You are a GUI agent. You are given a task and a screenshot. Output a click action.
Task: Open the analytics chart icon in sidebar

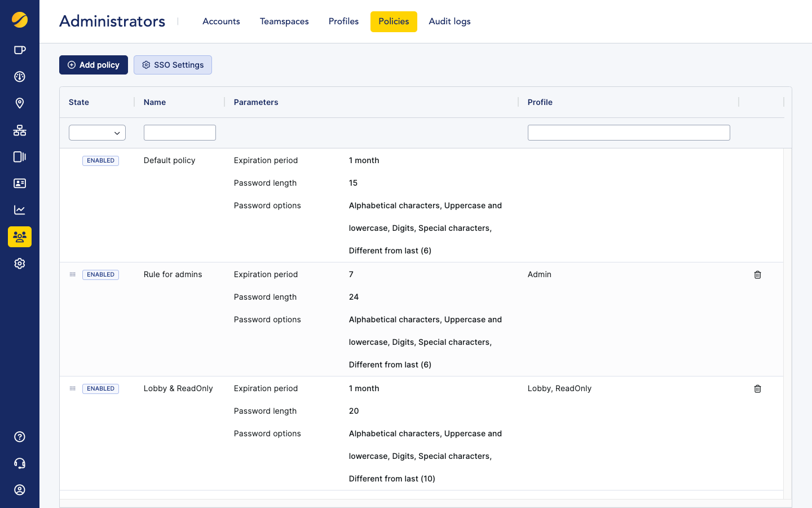pos(20,209)
